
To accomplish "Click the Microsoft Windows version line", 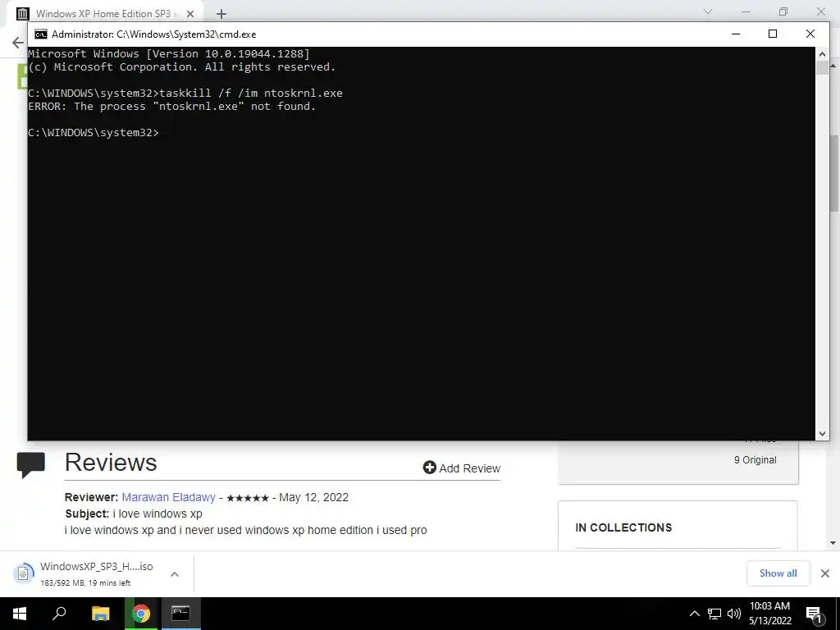I will point(169,53).
